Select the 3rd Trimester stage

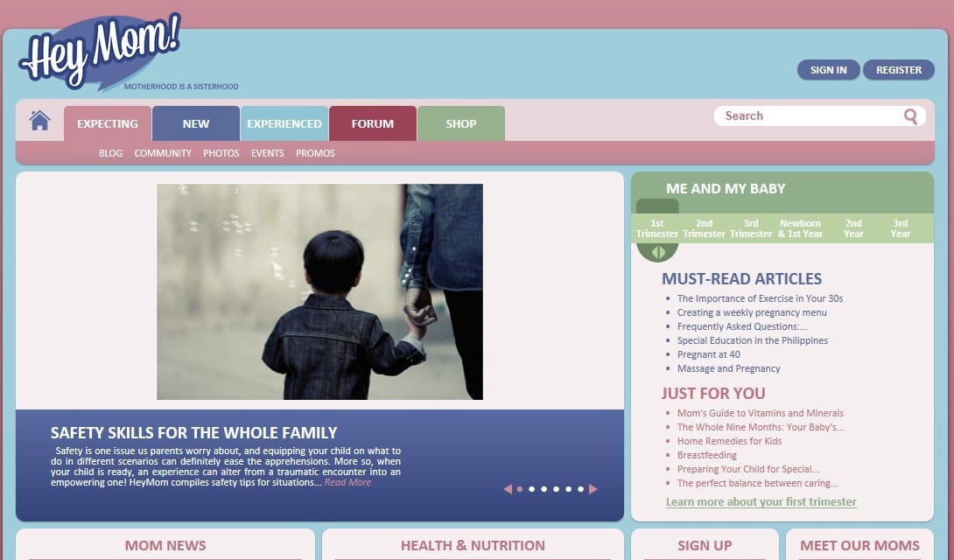(751, 228)
